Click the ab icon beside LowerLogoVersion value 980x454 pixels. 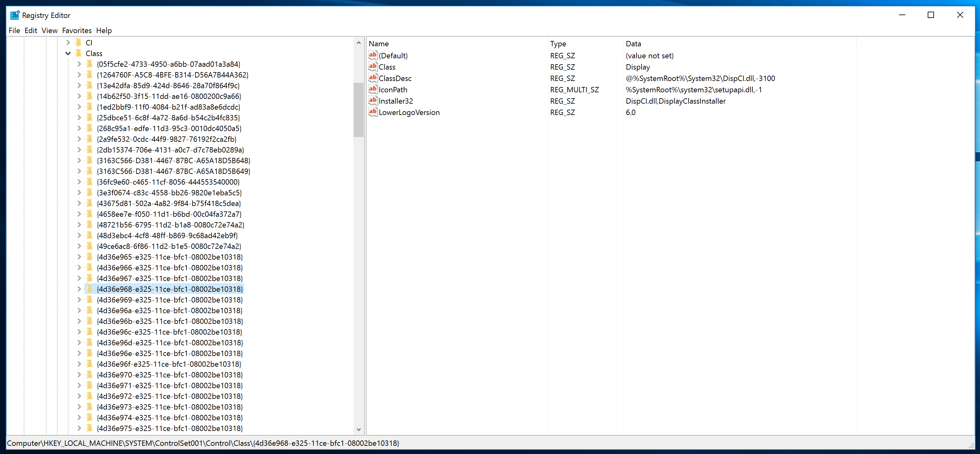372,112
